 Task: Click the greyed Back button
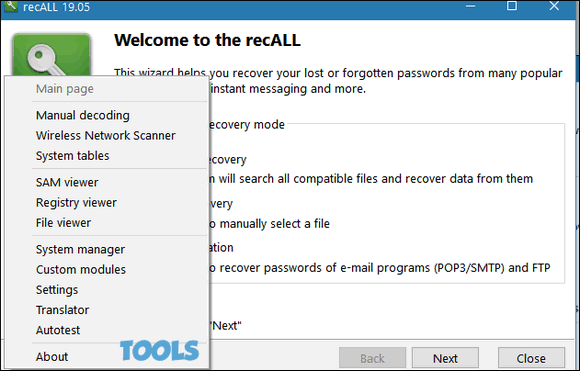click(x=372, y=358)
